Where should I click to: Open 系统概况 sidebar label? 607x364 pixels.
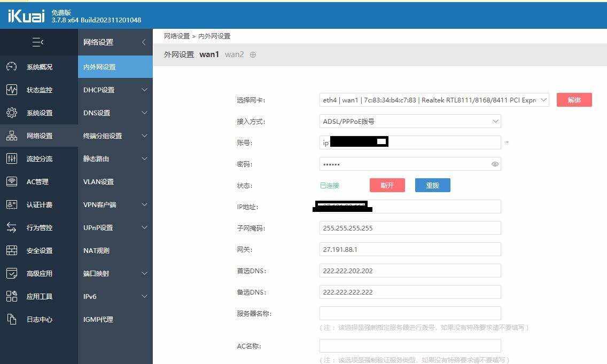click(x=40, y=67)
